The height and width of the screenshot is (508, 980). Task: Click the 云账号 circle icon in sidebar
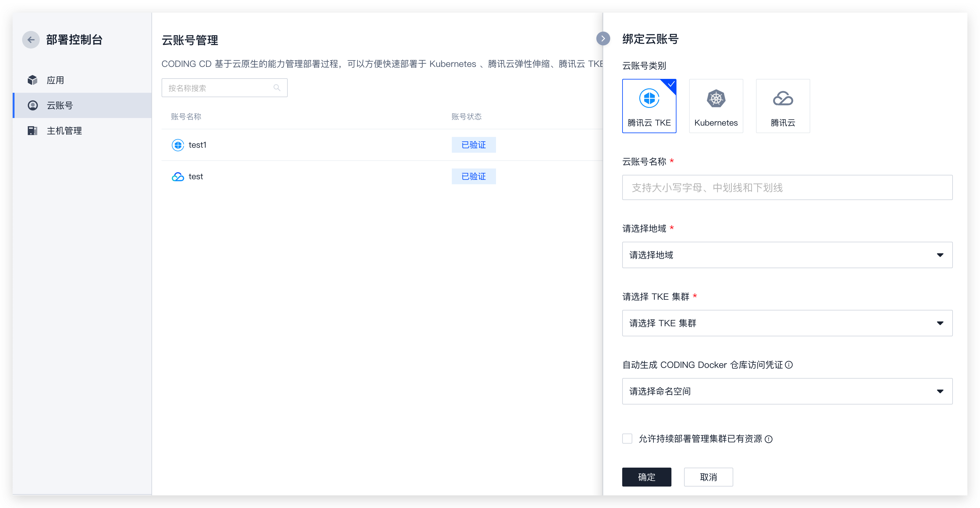pos(33,105)
